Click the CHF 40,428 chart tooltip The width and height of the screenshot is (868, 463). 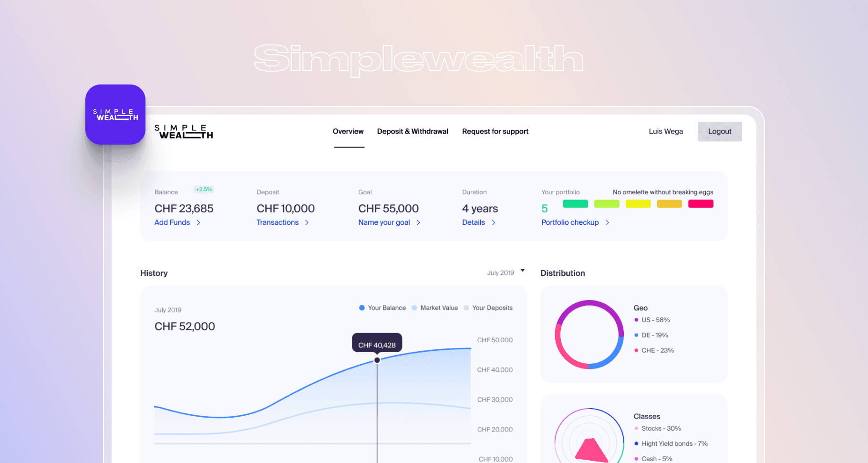point(377,343)
